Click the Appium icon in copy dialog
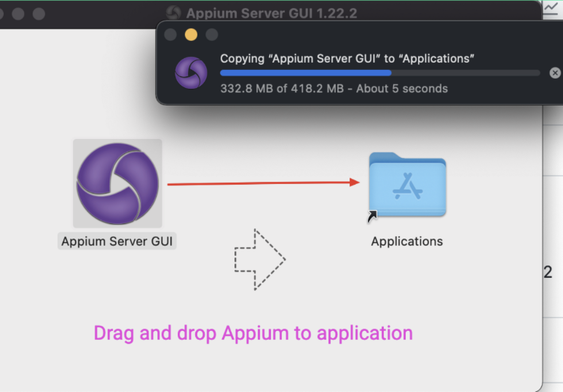 [191, 73]
